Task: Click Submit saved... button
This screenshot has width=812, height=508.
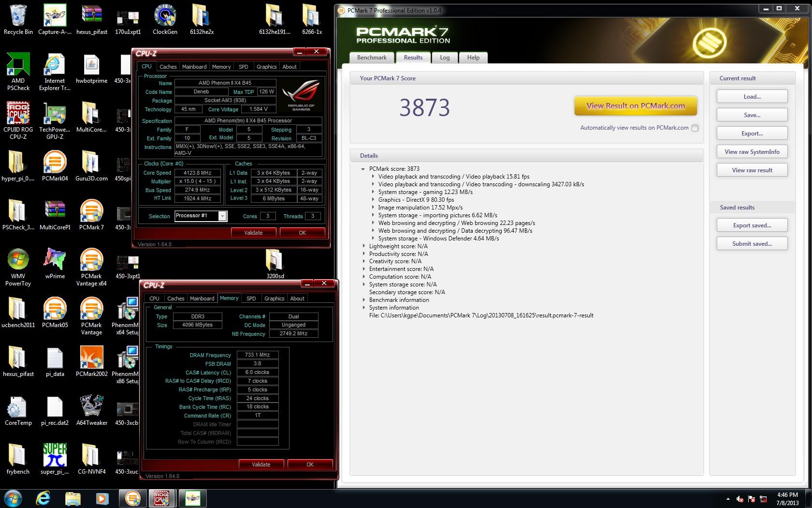Action: (752, 244)
